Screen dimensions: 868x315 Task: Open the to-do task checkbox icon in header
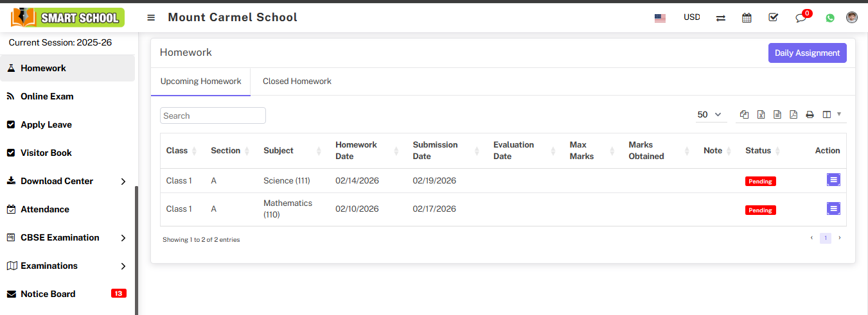(774, 18)
